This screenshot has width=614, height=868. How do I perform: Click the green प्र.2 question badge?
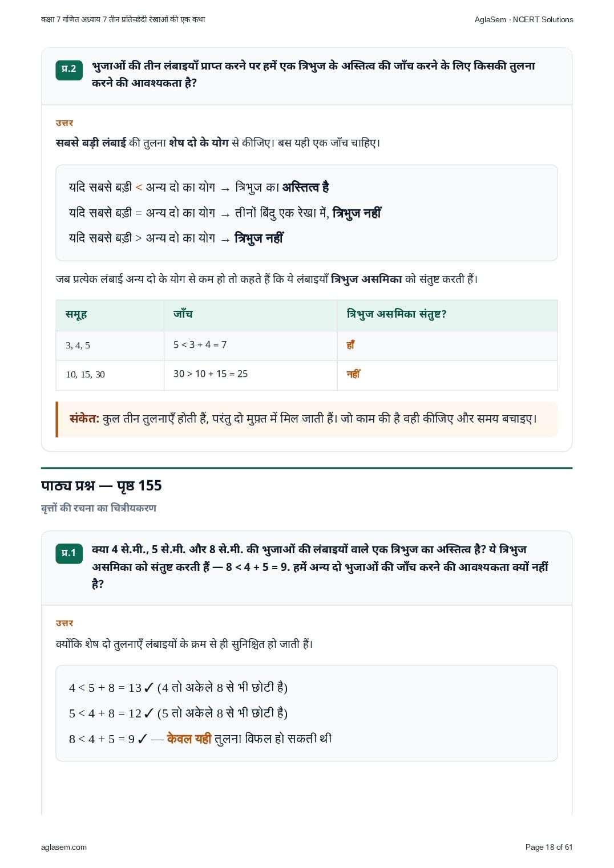tap(69, 70)
